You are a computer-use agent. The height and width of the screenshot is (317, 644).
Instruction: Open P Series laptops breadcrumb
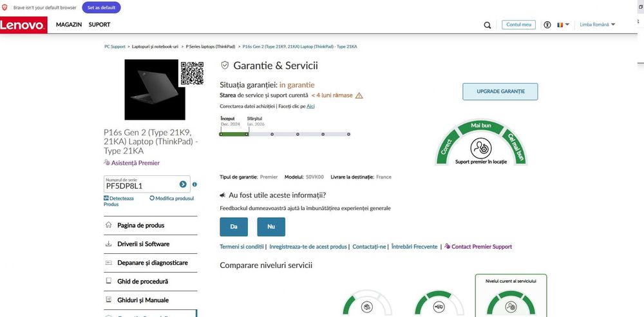pos(211,46)
